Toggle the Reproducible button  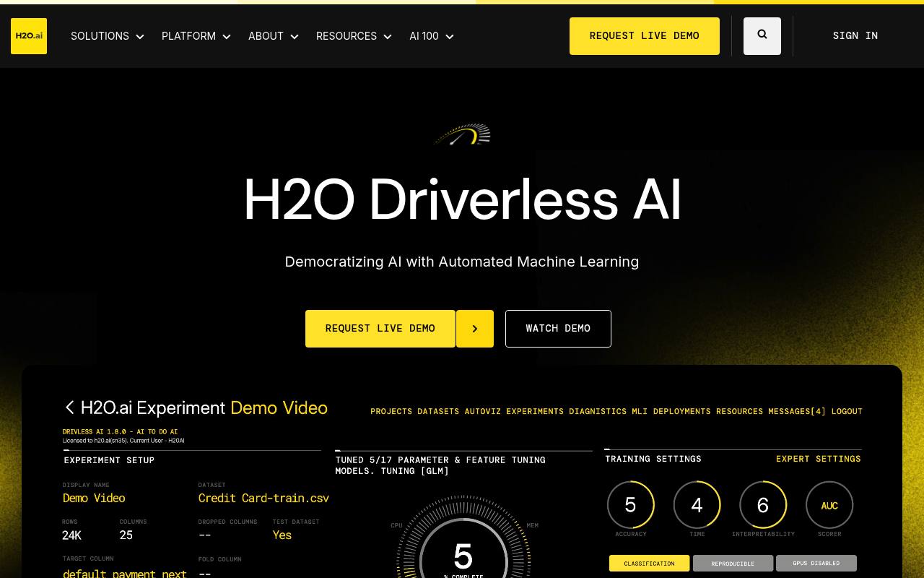733,564
